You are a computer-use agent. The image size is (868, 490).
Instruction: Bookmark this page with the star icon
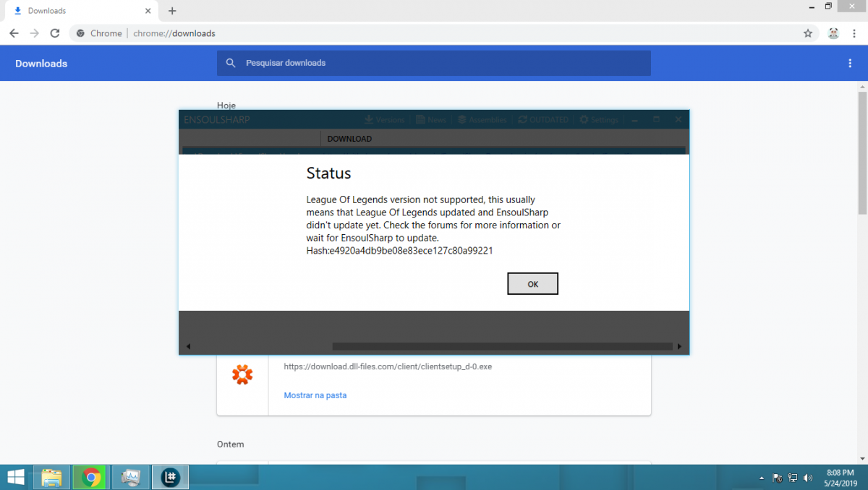[x=808, y=33]
